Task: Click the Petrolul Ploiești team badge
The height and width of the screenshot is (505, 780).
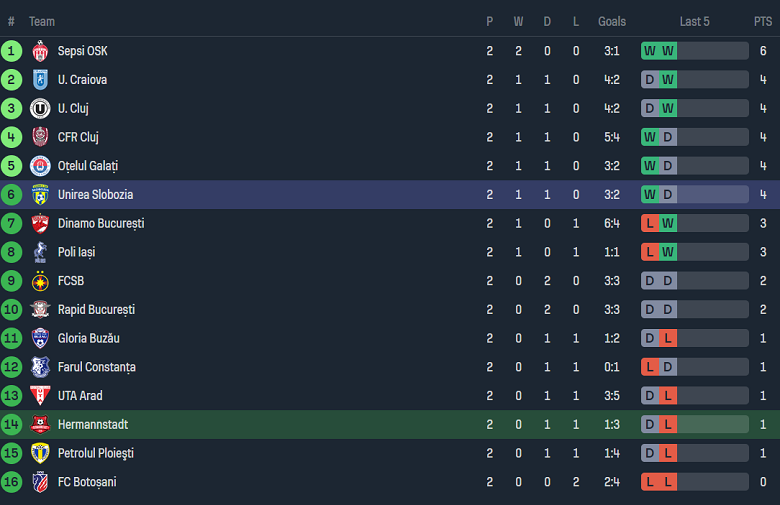Action: [x=40, y=453]
